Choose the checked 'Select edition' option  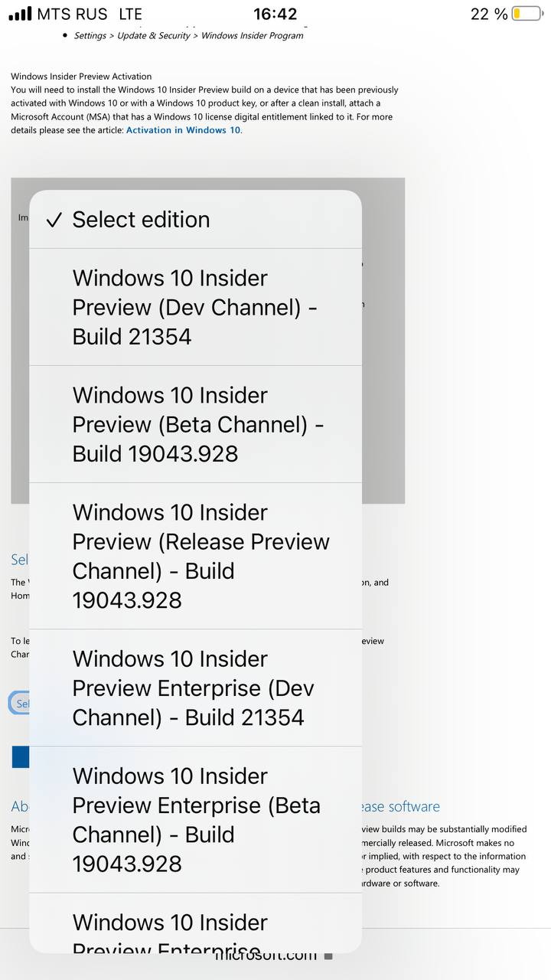click(195, 220)
